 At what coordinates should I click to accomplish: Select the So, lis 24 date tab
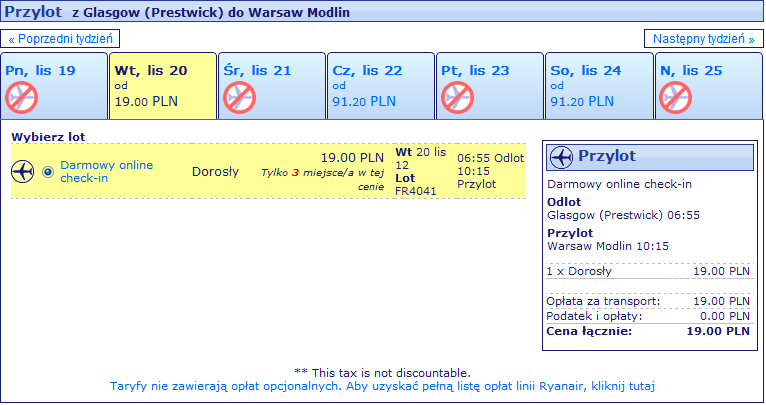[599, 86]
